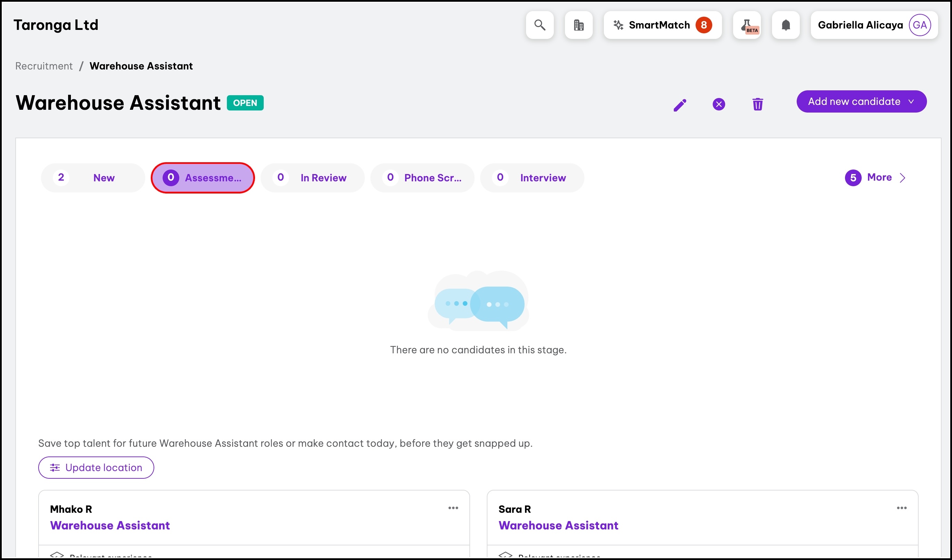Open the notifications bell
The image size is (952, 560).
click(x=785, y=25)
